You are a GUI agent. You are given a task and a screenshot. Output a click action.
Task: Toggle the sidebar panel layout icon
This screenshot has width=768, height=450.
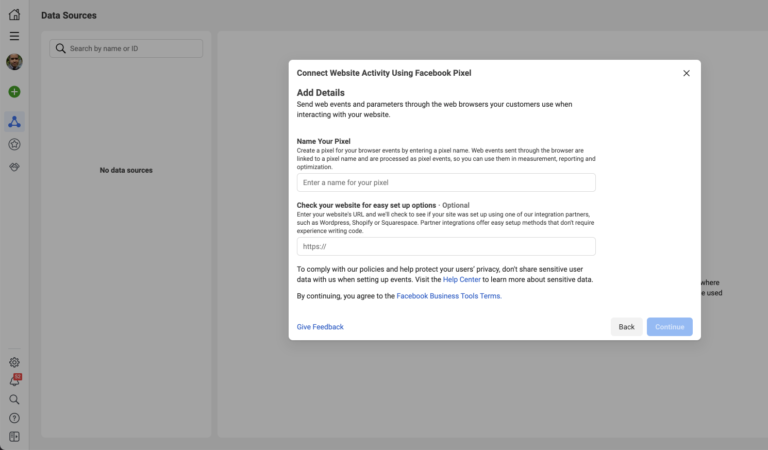pos(14,437)
